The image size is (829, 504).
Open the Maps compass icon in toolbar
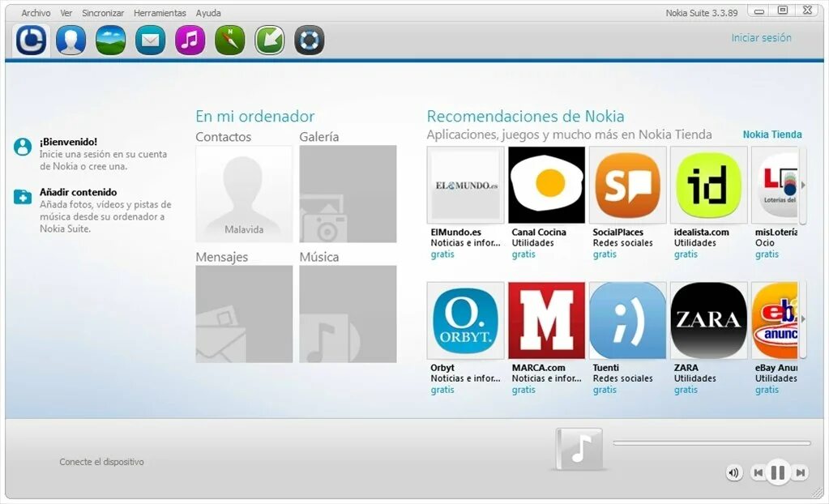tap(230, 41)
